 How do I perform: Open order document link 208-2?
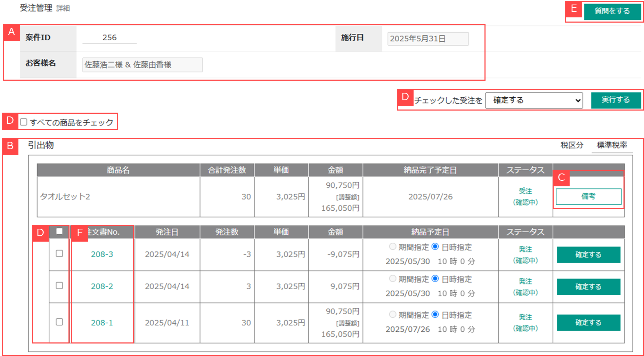102,286
